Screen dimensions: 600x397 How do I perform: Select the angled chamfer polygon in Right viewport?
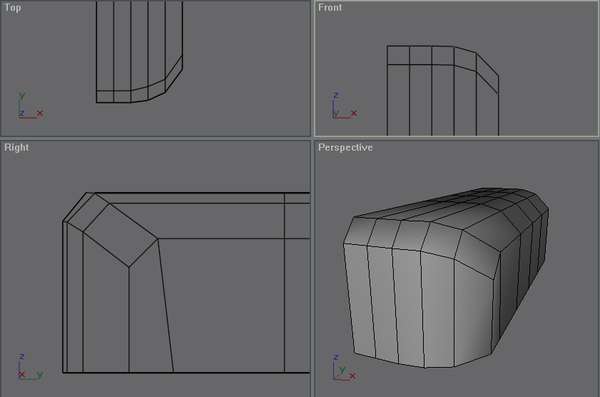click(120, 235)
